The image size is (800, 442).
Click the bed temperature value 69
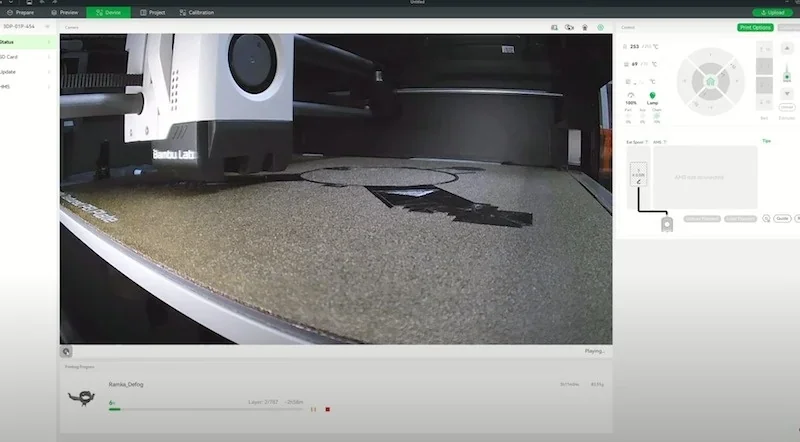(x=634, y=64)
